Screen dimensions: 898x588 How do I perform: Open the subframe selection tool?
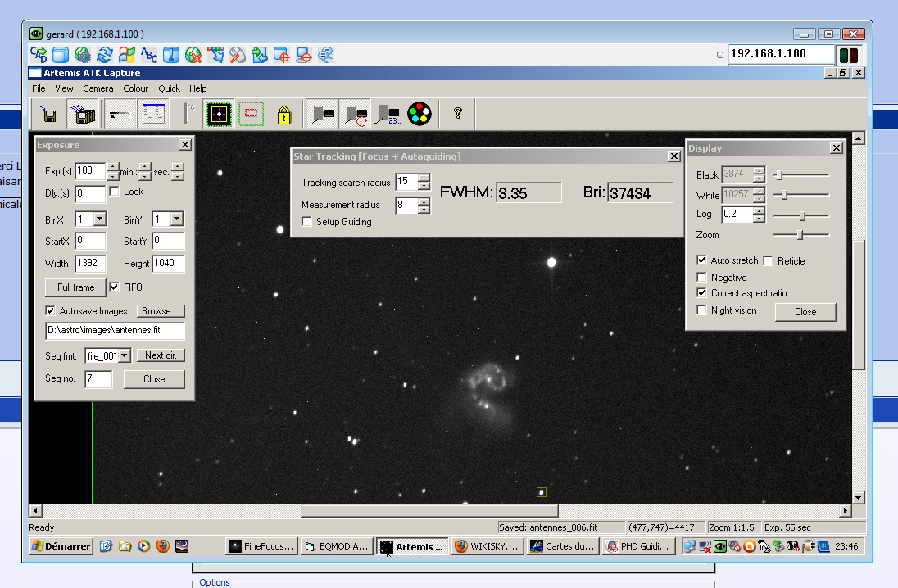tap(250, 114)
